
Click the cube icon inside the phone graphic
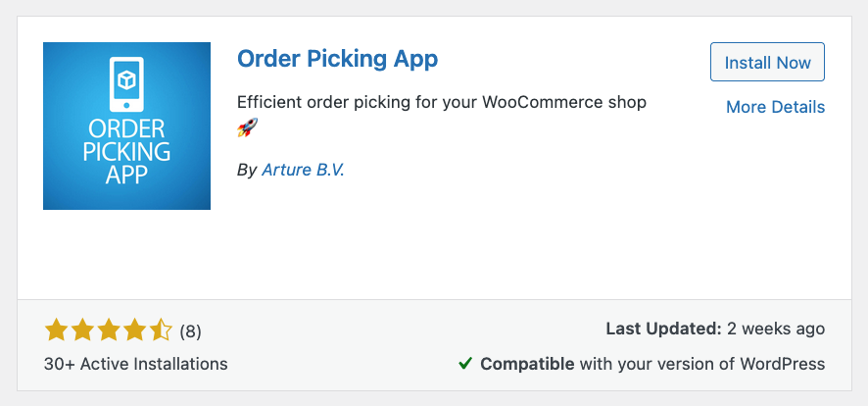[x=127, y=80]
